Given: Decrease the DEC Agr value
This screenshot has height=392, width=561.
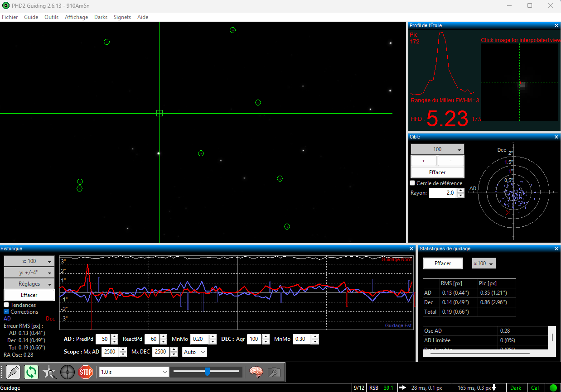Looking at the screenshot, I should click(266, 342).
